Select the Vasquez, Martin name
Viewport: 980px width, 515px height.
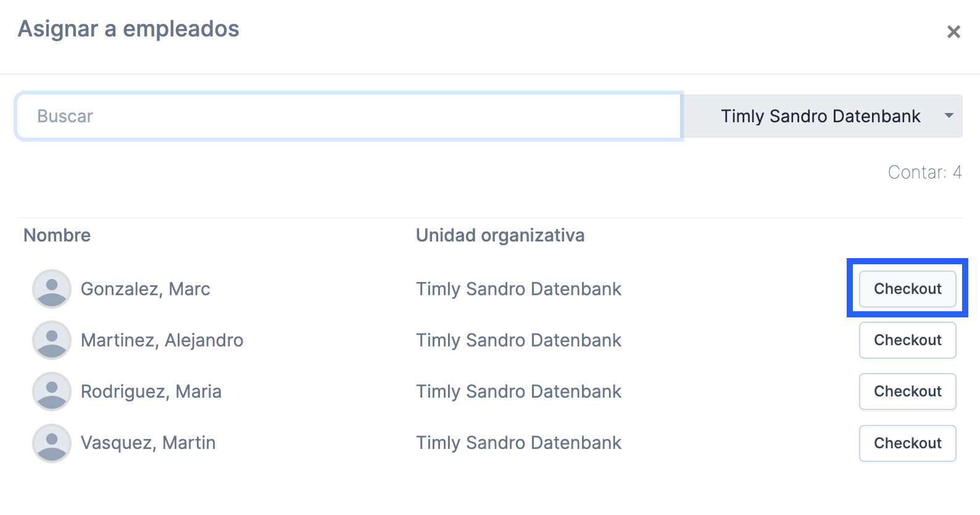(x=148, y=443)
